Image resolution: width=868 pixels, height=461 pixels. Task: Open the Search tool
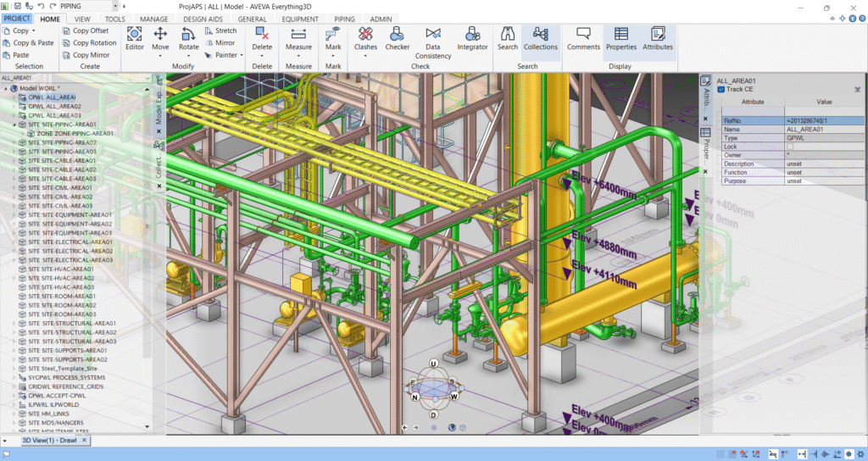507,38
